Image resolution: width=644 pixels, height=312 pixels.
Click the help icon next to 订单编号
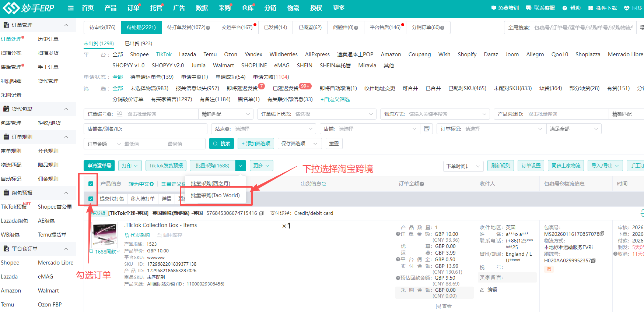coord(110,114)
